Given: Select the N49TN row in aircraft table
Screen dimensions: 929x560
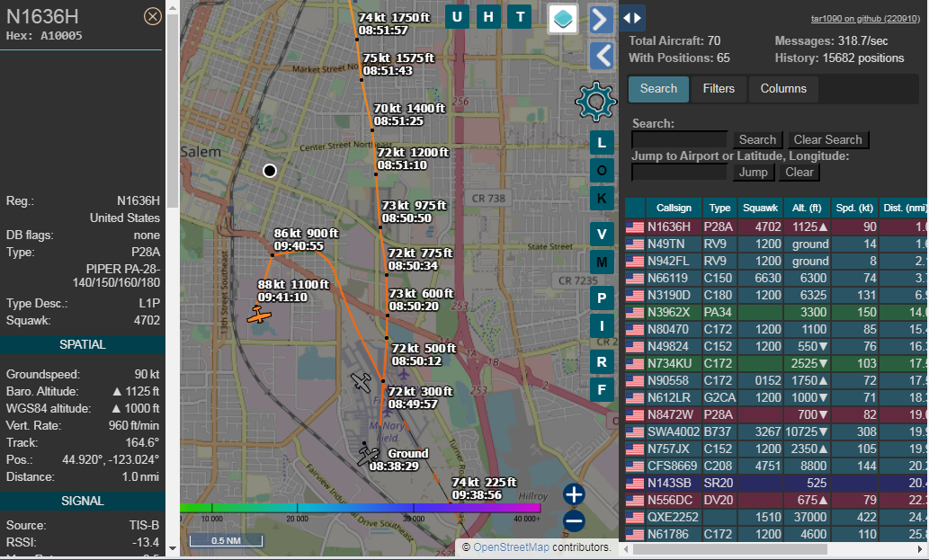Looking at the screenshot, I should click(777, 244).
